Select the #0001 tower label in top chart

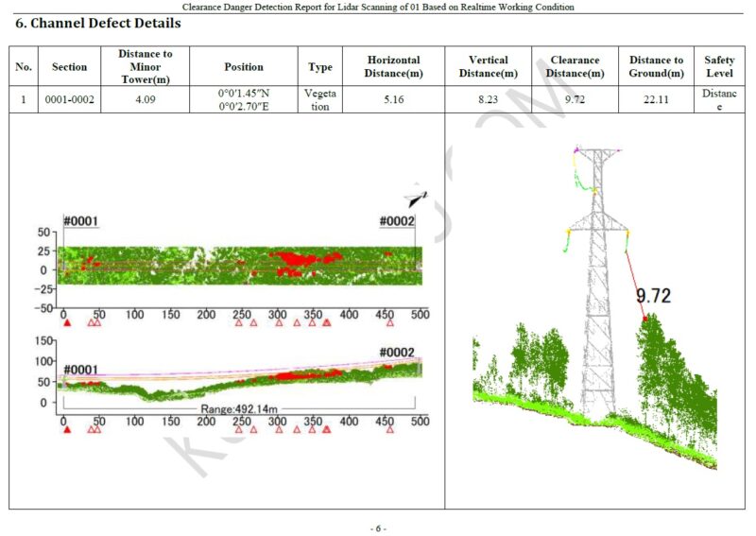pyautogui.click(x=80, y=221)
